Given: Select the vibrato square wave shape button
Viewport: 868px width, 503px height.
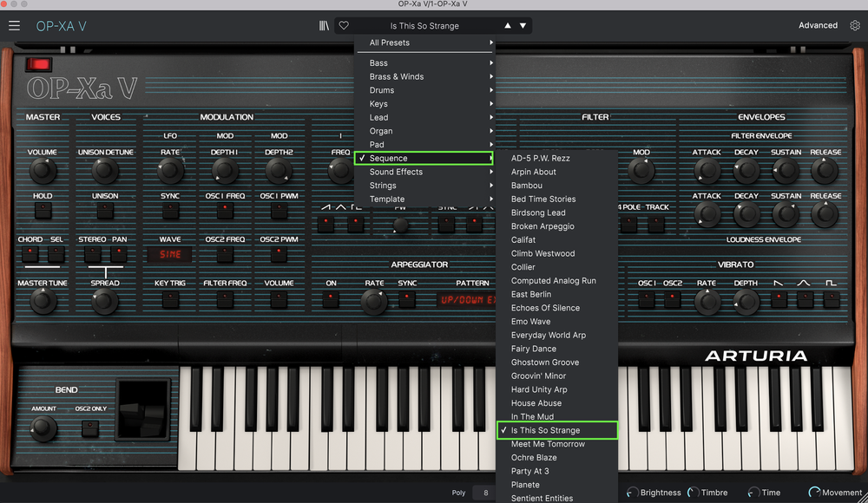Looking at the screenshot, I should 831,300.
